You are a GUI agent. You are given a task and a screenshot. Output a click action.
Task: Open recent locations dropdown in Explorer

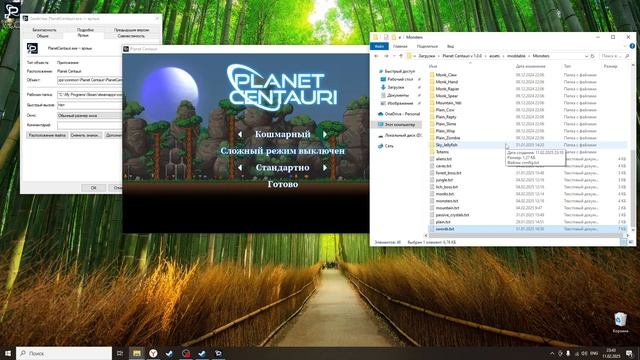394,56
